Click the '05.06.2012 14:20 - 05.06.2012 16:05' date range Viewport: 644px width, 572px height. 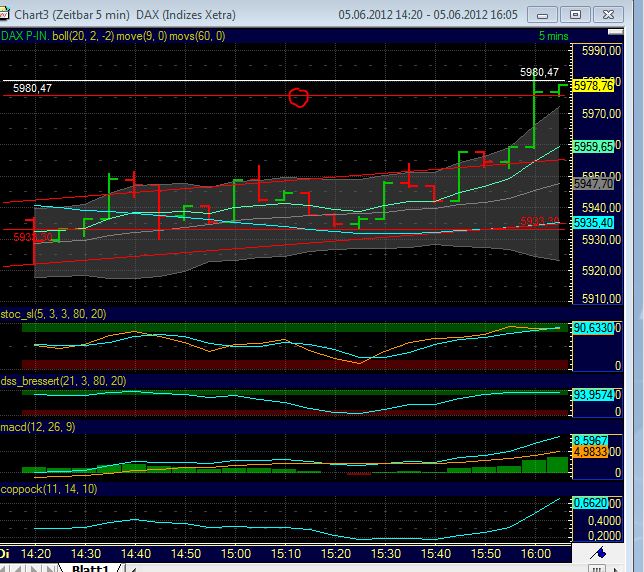point(428,15)
